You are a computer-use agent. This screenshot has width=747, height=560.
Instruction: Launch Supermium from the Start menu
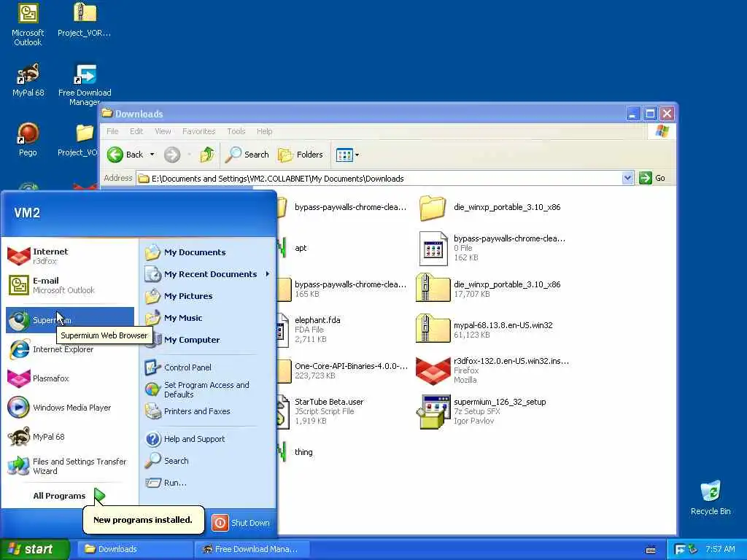(69, 320)
